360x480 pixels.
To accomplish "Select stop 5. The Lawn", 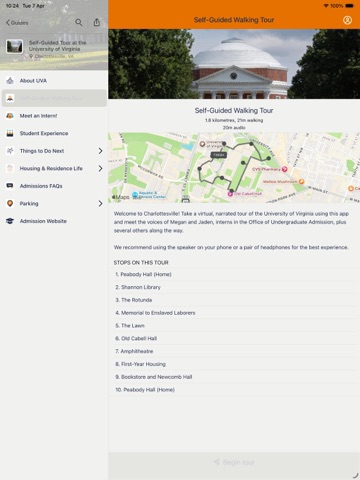I will point(234,326).
